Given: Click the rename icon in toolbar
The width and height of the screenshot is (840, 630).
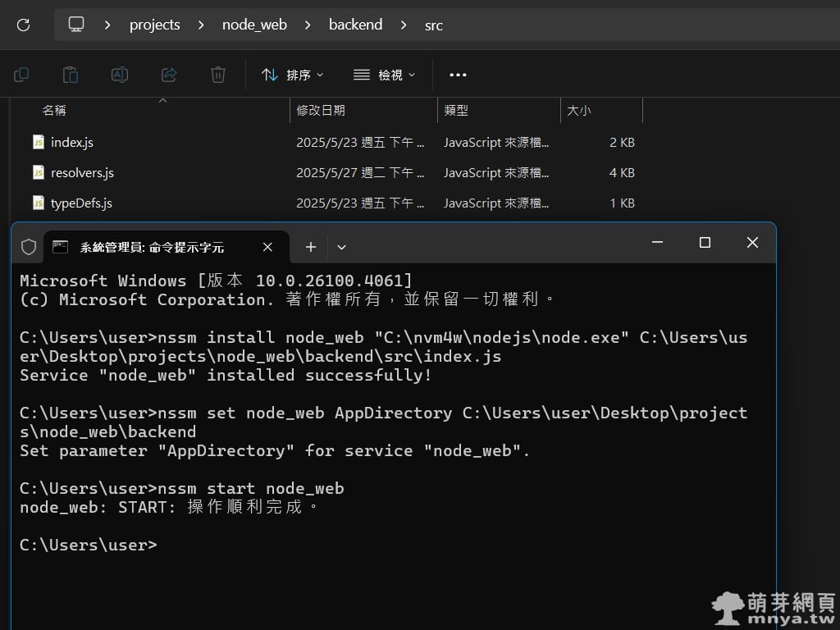Looking at the screenshot, I should (x=120, y=75).
